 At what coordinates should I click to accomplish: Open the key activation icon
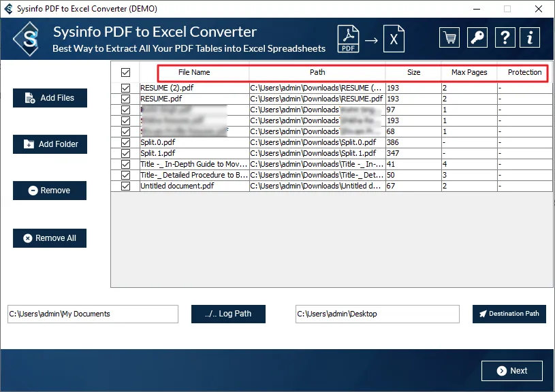(476, 37)
